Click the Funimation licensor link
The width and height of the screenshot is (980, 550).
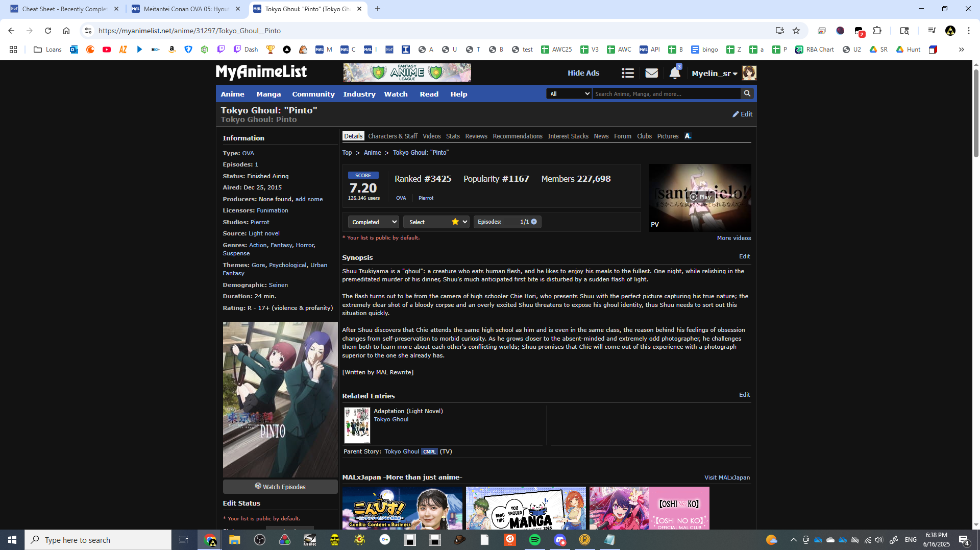point(273,210)
